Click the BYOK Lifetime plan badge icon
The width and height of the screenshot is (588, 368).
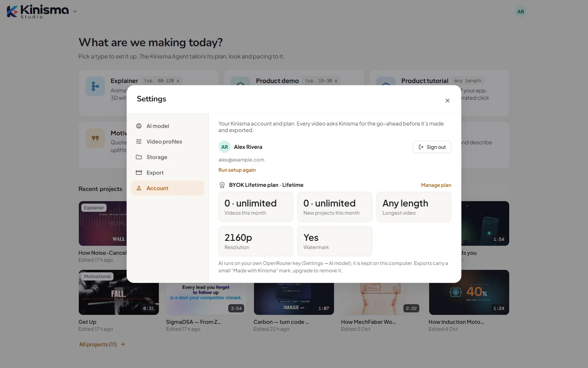[x=222, y=185]
